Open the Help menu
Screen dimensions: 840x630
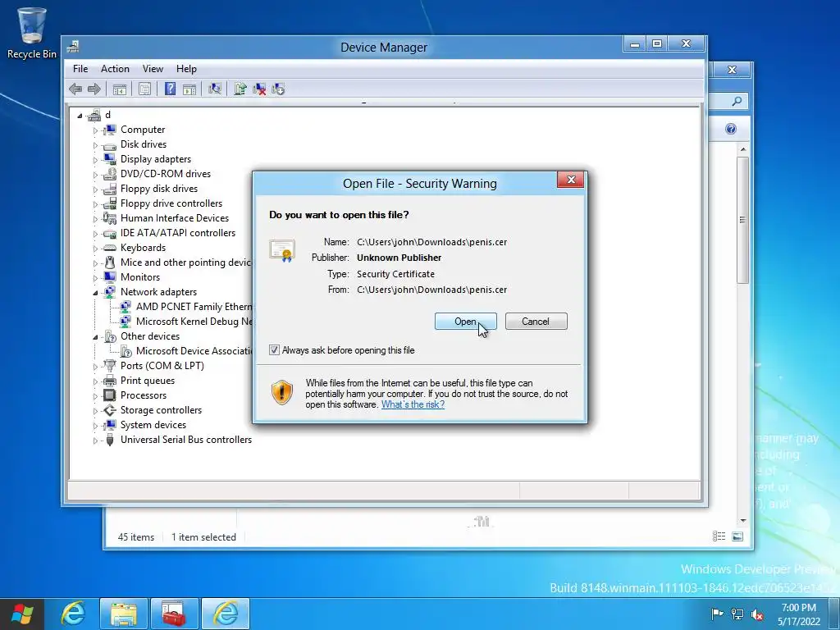pos(186,69)
